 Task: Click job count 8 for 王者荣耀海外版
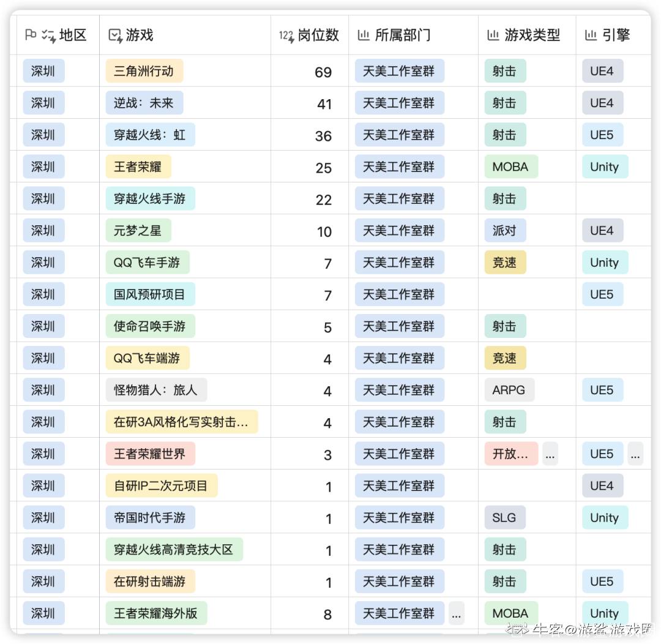coord(327,615)
